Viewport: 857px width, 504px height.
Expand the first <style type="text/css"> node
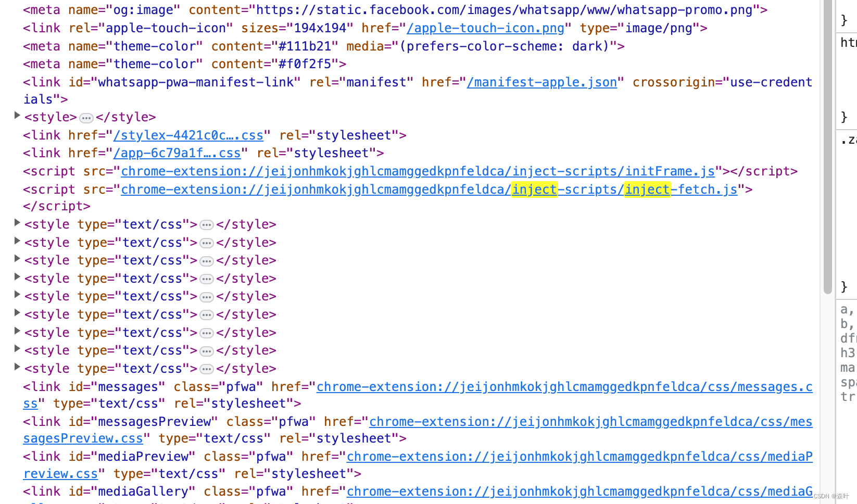click(17, 223)
